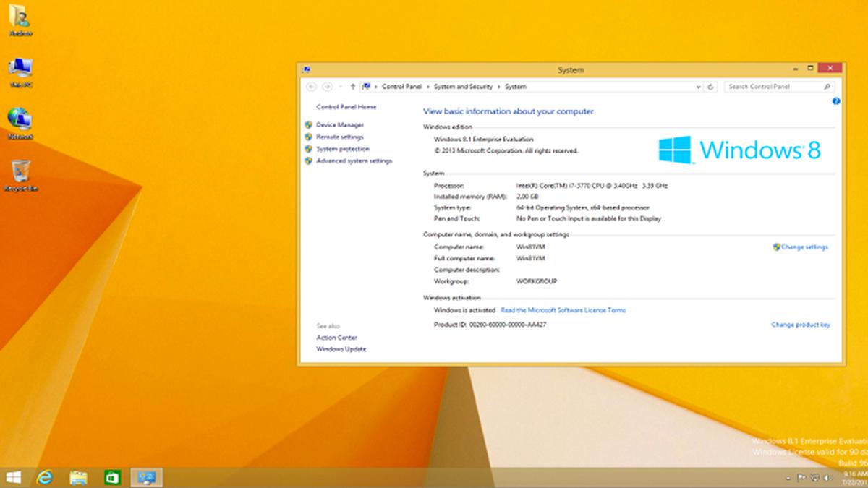The height and width of the screenshot is (488, 868).
Task: Go up one level with up arrow
Action: [352, 87]
